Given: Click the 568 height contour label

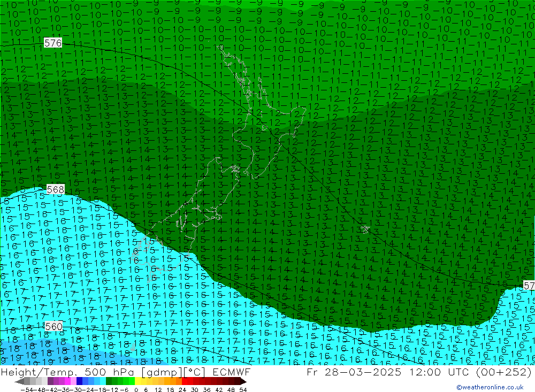Looking at the screenshot, I should 55,189.
